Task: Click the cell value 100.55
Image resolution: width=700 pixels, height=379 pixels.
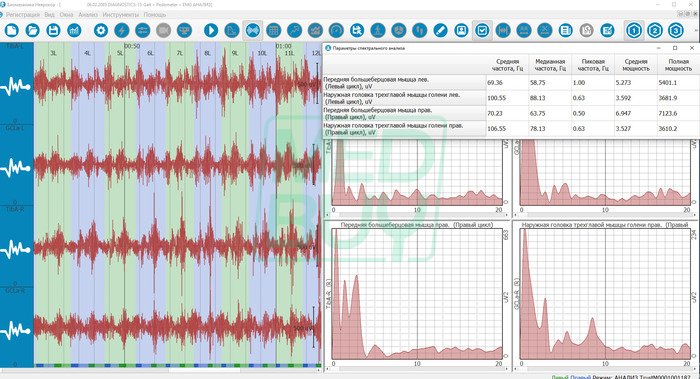Action: coord(496,98)
